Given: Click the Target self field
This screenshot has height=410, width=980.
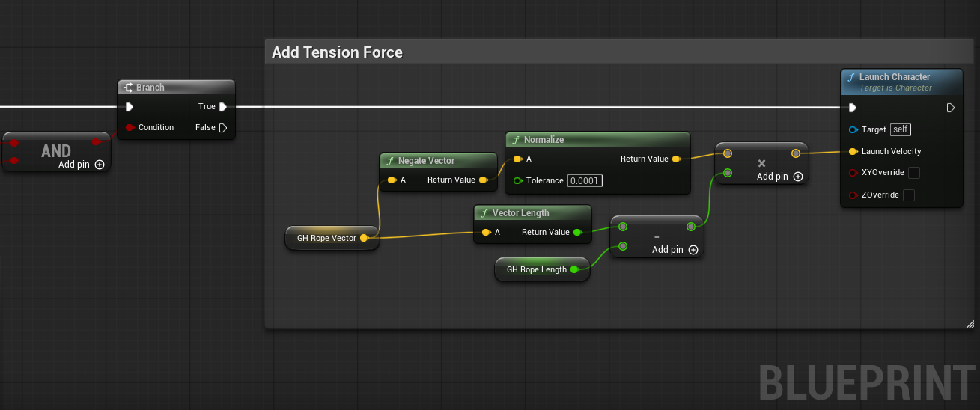Looking at the screenshot, I should 900,129.
